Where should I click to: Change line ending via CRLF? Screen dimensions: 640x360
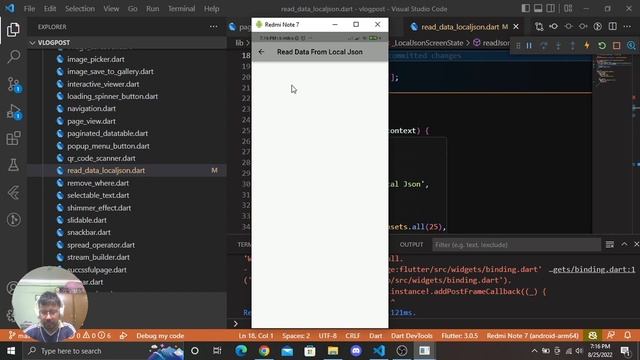click(x=353, y=336)
